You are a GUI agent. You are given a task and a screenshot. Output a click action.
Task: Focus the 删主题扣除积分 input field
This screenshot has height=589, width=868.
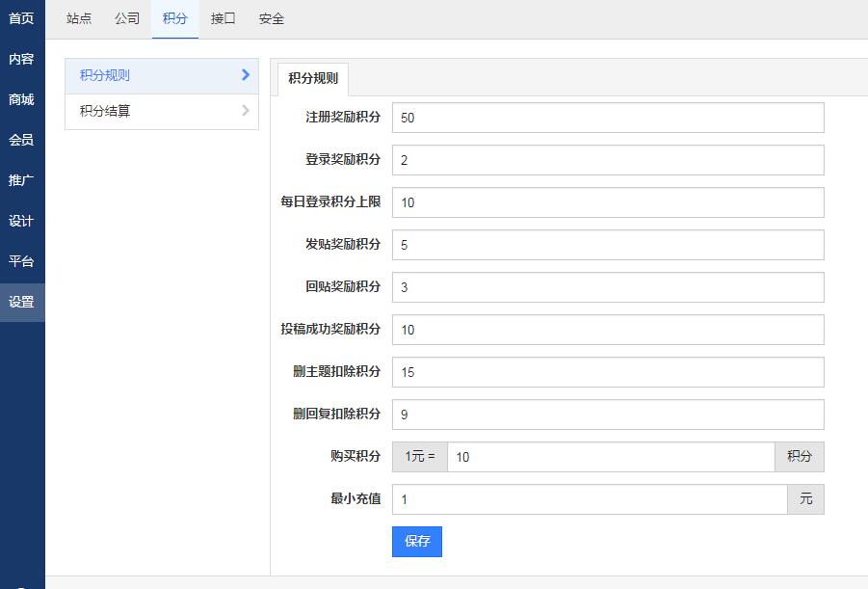click(607, 372)
